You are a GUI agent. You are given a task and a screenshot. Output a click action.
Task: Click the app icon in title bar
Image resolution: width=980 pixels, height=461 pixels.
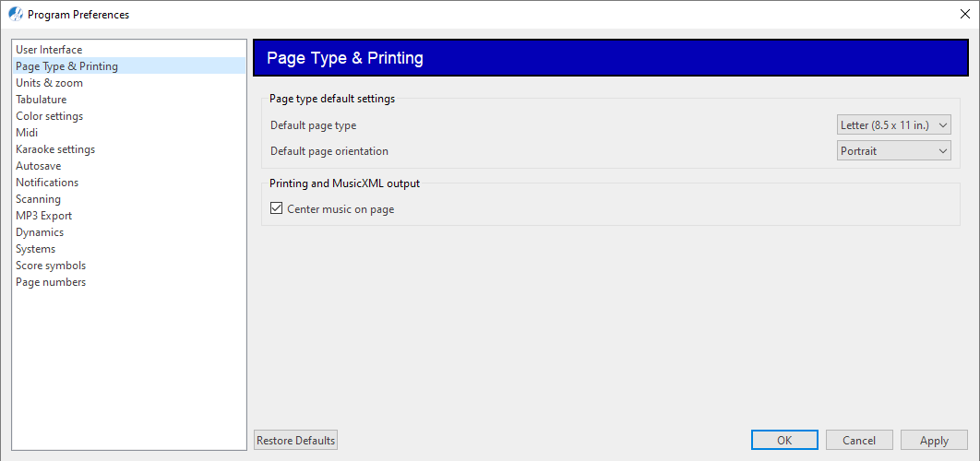pos(16,14)
